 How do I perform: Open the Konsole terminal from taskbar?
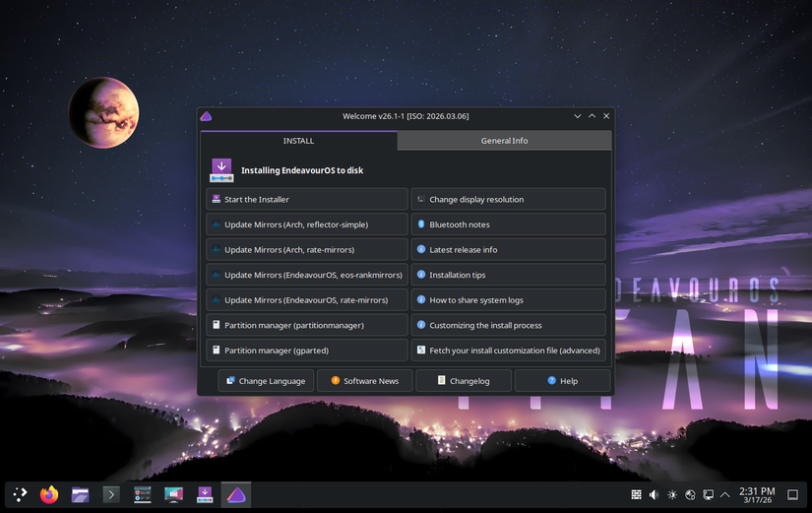pos(111,495)
